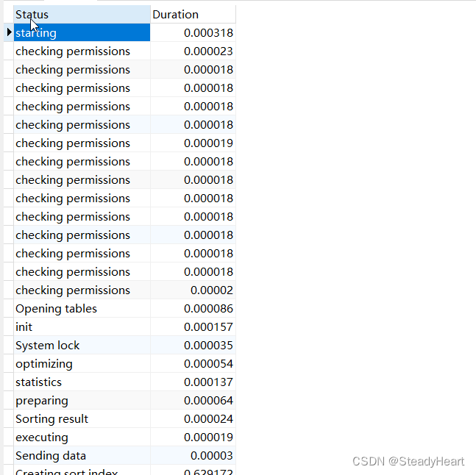Select the 'init' status cell
The height and width of the screenshot is (475, 476).
(x=81, y=326)
